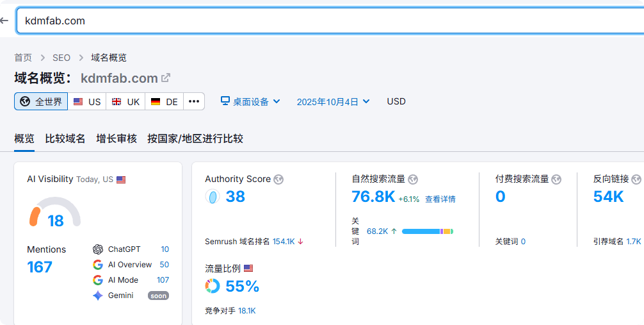
Task: Open 引荐域名 value 1.7K
Action: coord(634,242)
